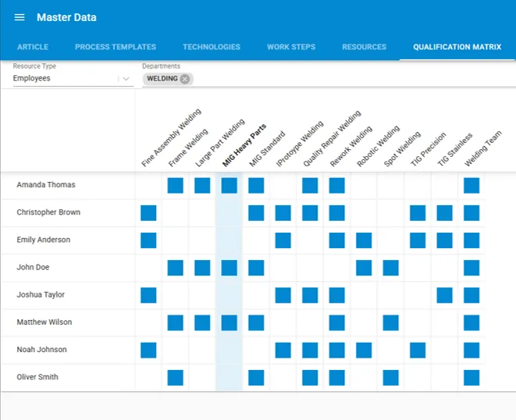Click the Protoype Welding column header
516x420 pixels.
point(300,144)
